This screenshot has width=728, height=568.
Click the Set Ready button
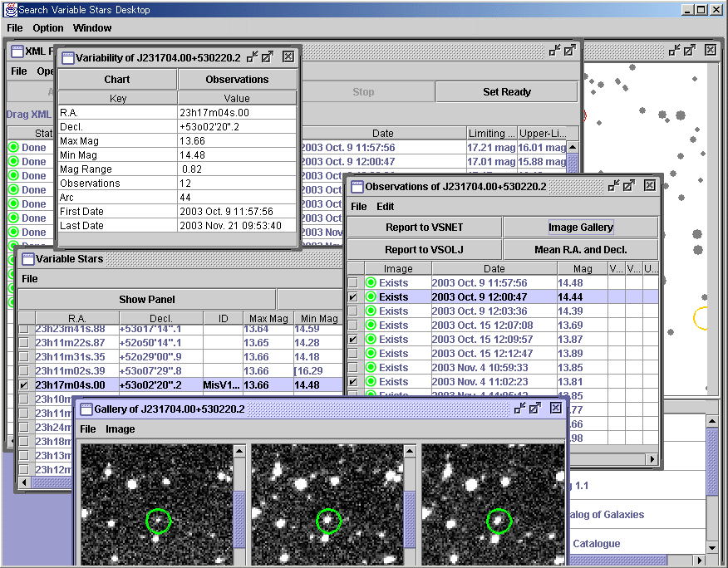(507, 92)
